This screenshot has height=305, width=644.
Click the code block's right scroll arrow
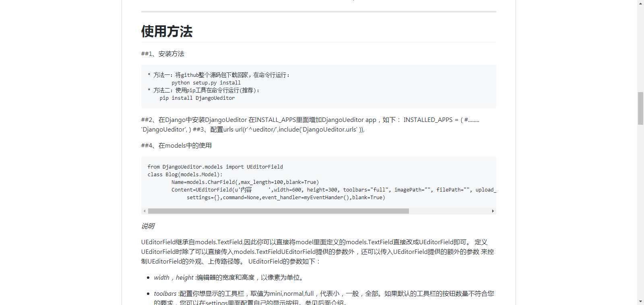coord(493,211)
